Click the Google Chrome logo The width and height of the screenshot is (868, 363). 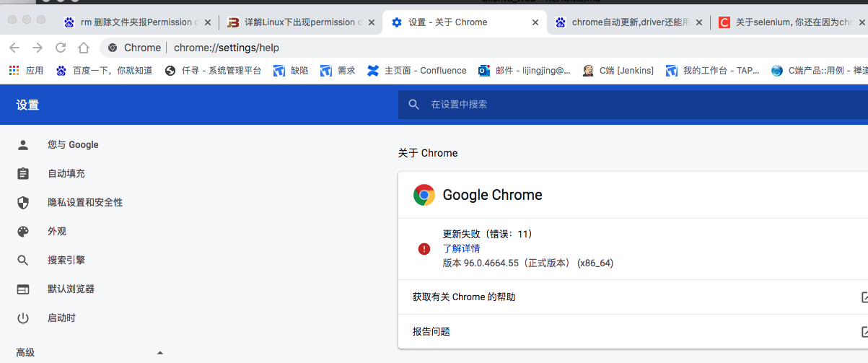point(424,195)
